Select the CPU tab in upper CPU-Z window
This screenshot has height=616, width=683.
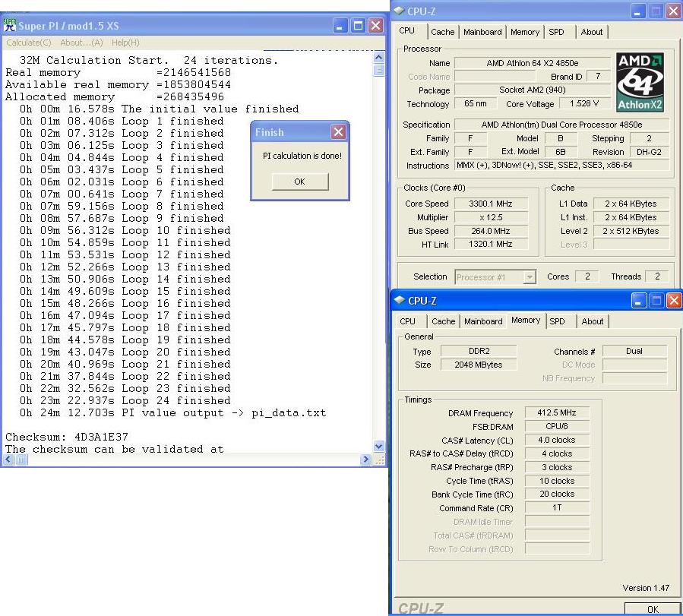pos(407,31)
